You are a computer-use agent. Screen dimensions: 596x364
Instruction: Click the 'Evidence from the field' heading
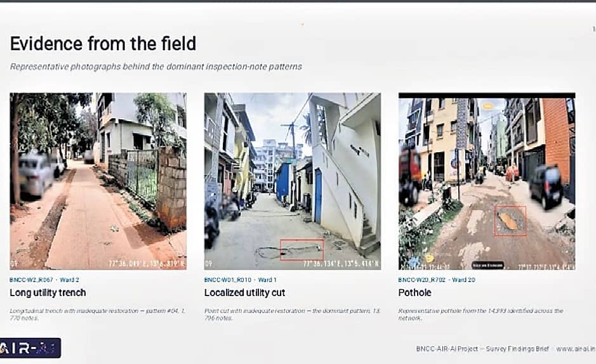coord(103,44)
